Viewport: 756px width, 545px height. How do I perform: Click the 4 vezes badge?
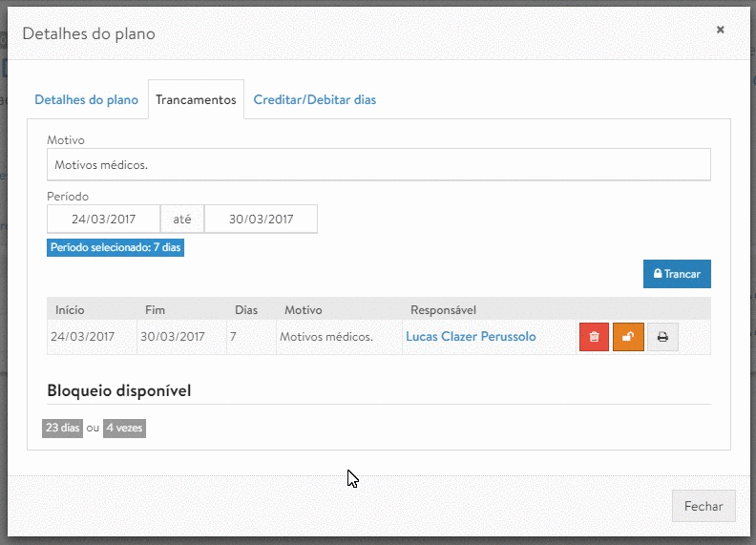(124, 429)
